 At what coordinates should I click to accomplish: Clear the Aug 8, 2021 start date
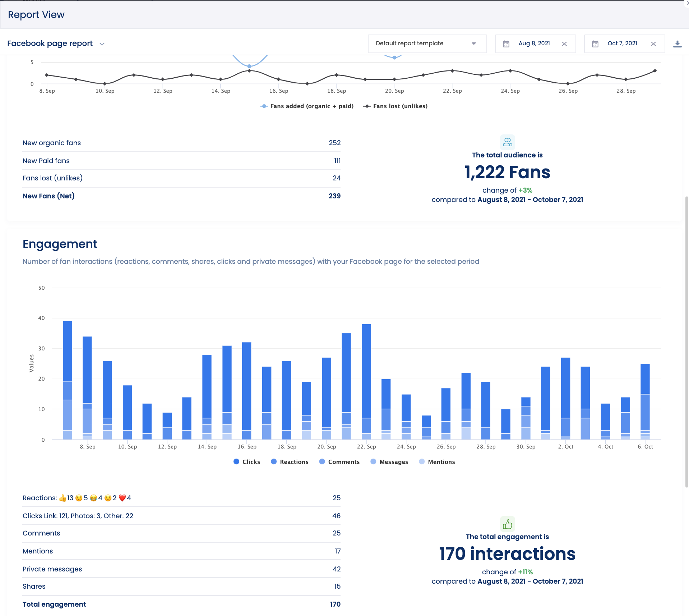coord(564,43)
